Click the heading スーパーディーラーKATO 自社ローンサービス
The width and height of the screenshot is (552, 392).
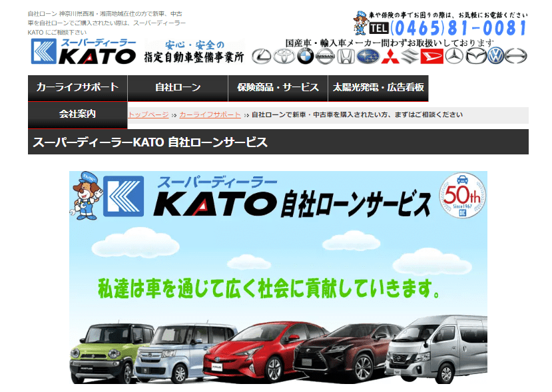[x=150, y=142]
